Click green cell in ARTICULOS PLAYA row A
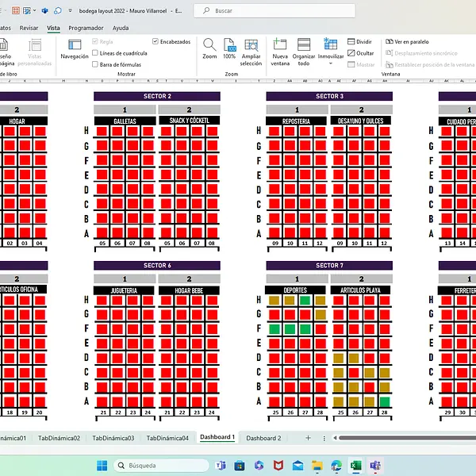476x476 pixels. point(385,402)
